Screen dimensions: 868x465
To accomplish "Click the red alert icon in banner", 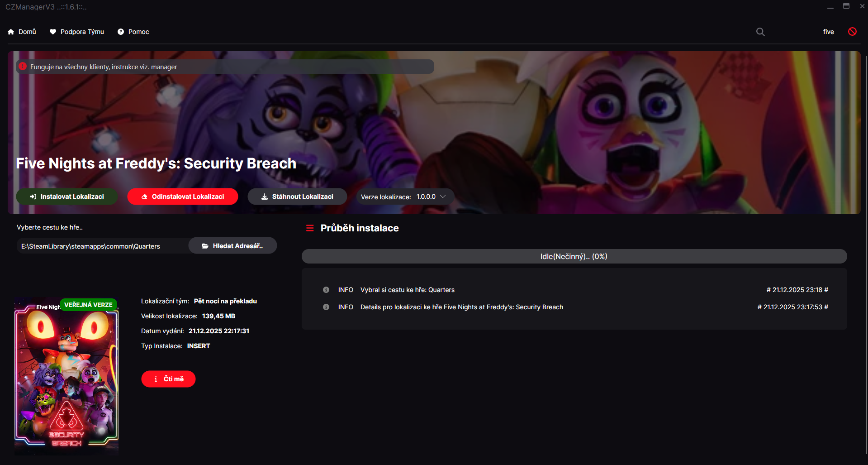I will pyautogui.click(x=23, y=67).
